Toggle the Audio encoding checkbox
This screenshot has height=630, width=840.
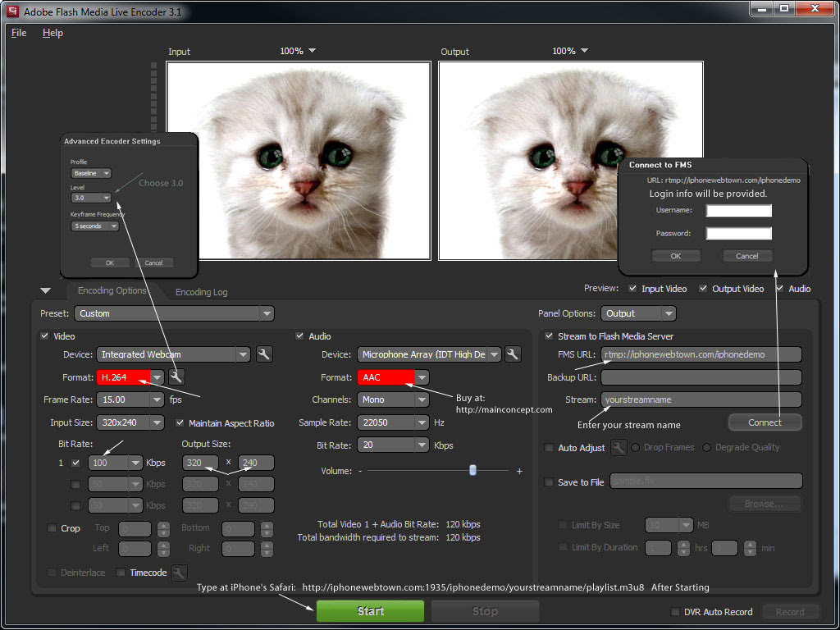pyautogui.click(x=299, y=336)
